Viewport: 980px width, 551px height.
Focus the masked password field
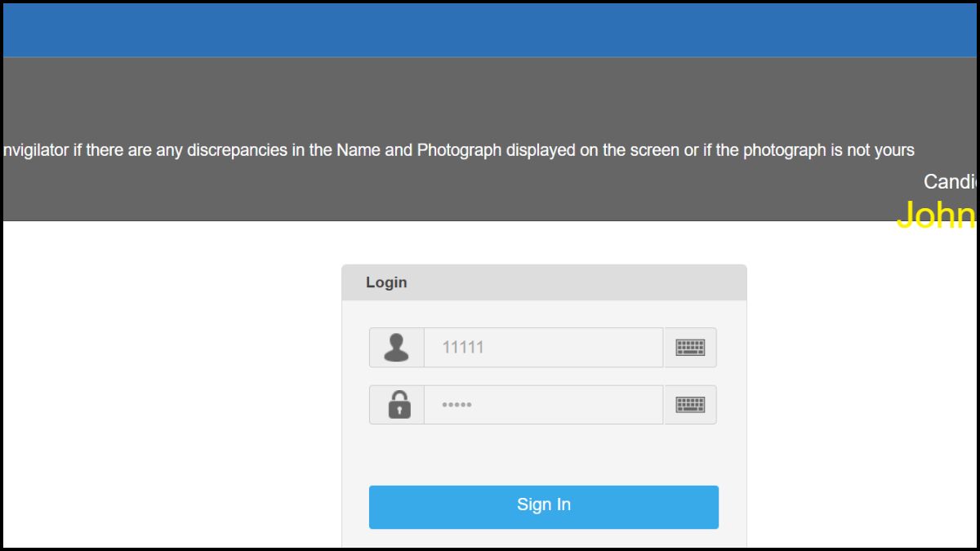pyautogui.click(x=543, y=404)
